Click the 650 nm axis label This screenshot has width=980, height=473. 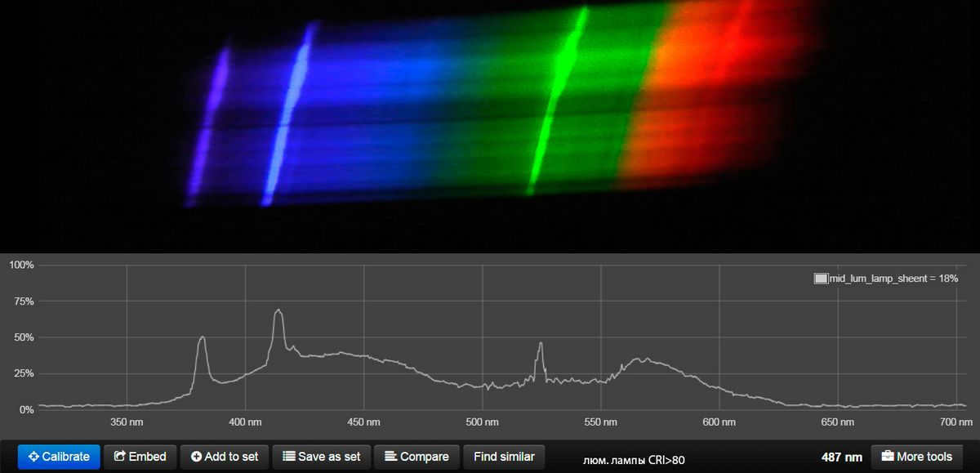pyautogui.click(x=837, y=422)
